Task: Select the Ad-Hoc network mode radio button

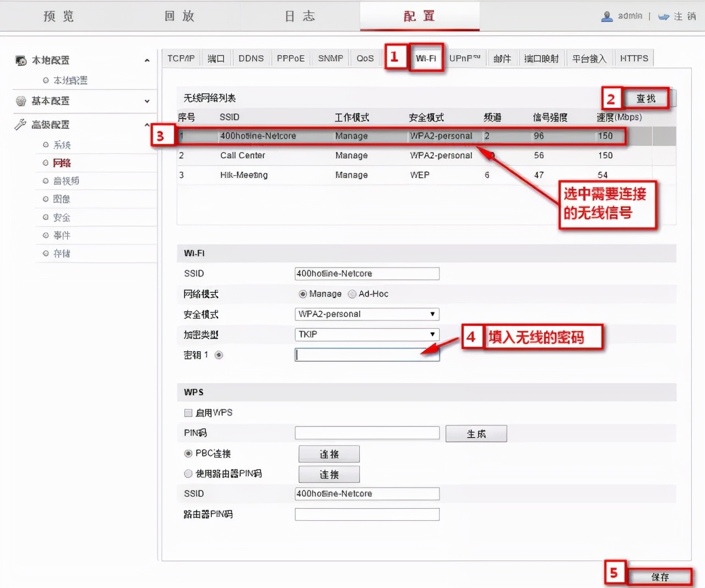Action: point(352,294)
